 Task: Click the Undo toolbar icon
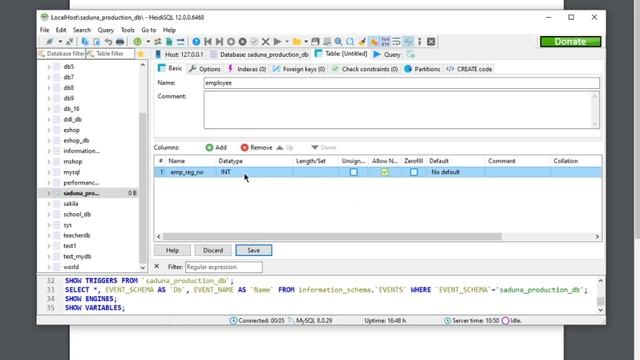point(108,42)
